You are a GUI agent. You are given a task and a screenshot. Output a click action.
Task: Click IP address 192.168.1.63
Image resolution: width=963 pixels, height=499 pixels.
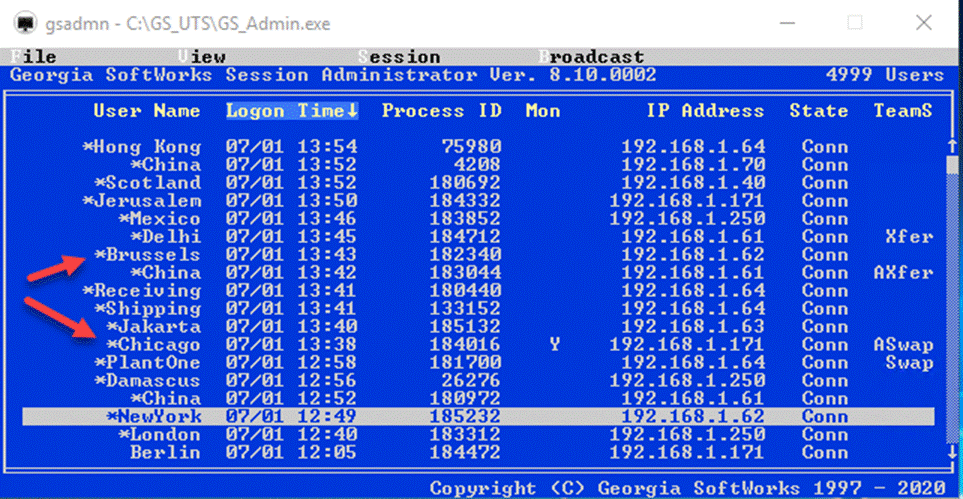tap(693, 327)
